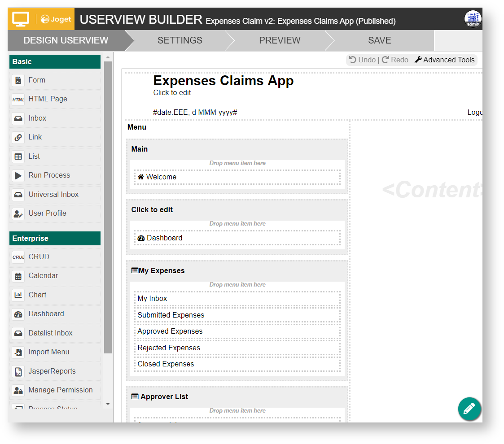The width and height of the screenshot is (504, 444).
Task: Click the palette scrollbar down arrow
Action: 108,404
